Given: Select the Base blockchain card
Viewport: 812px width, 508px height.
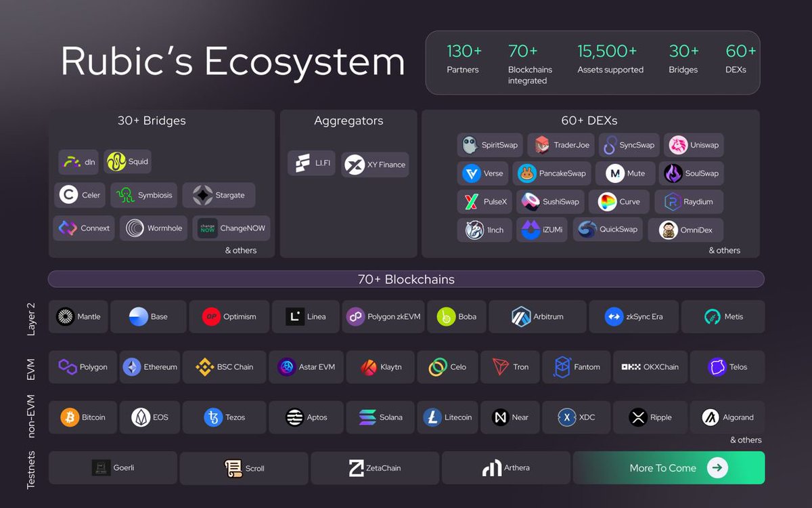Looking at the screenshot, I should tap(148, 316).
